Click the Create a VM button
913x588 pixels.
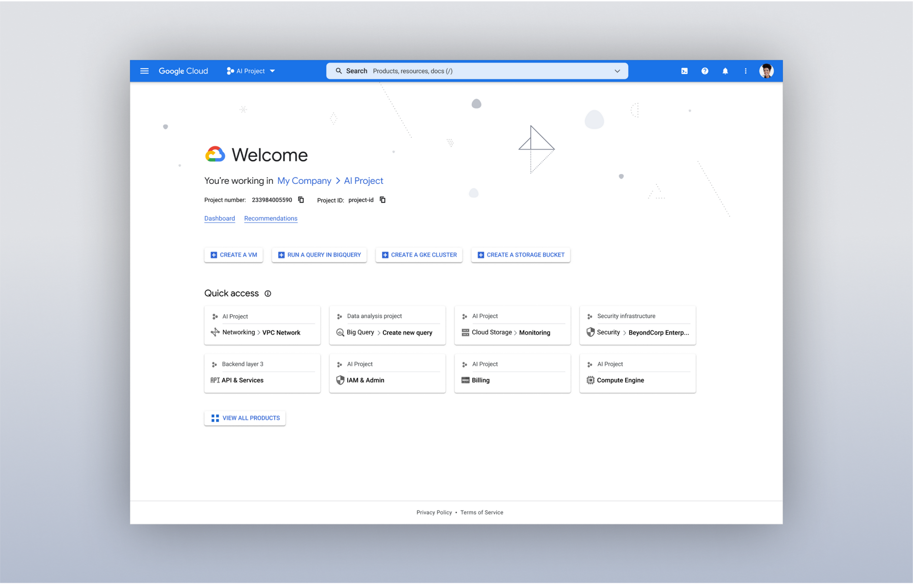233,255
